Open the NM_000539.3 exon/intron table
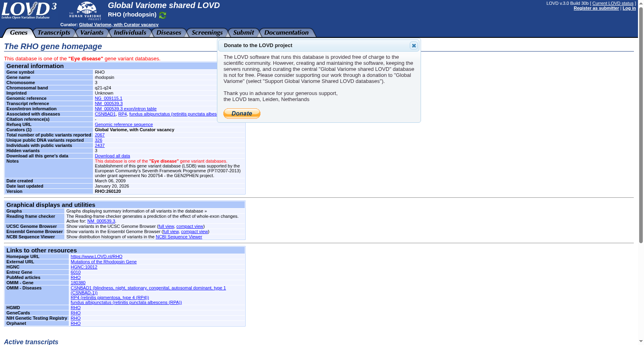 click(x=126, y=109)
